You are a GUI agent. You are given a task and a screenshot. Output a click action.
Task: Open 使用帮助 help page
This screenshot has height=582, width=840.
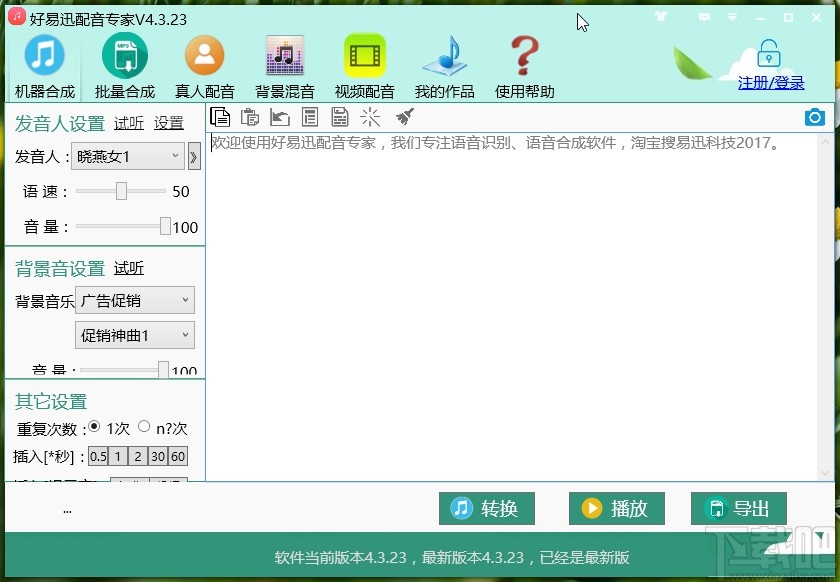click(x=524, y=67)
